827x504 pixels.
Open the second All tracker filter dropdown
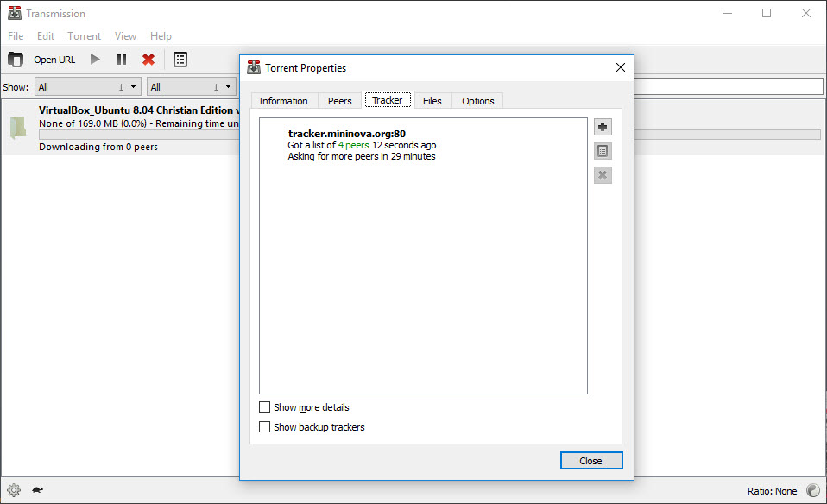[192, 87]
